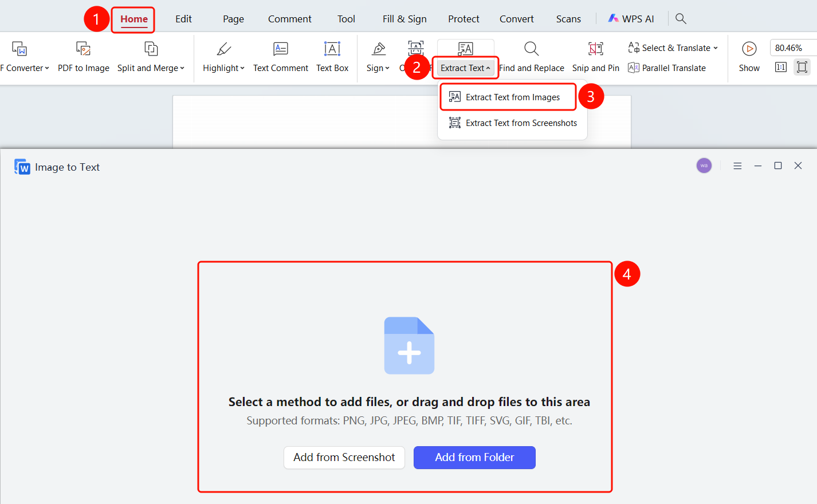Open the WPS AI tab
Screen dimensions: 817x504
(x=631, y=18)
